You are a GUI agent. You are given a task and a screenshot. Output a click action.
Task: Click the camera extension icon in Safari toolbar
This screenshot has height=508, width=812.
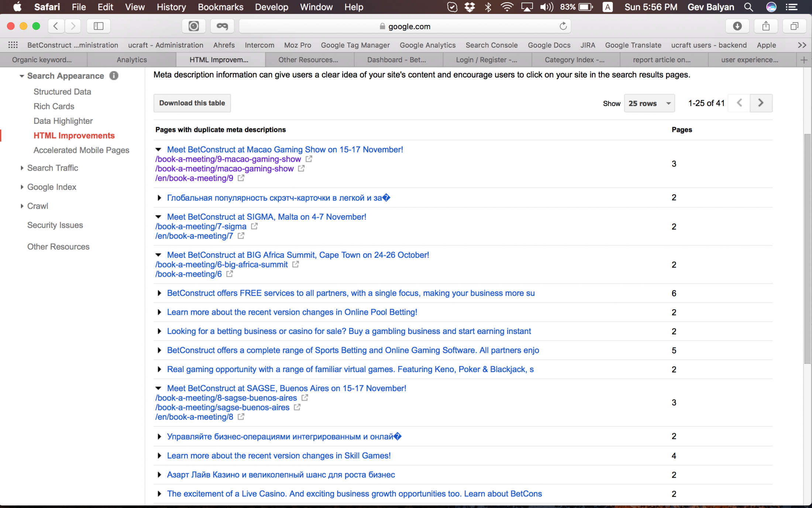point(194,26)
